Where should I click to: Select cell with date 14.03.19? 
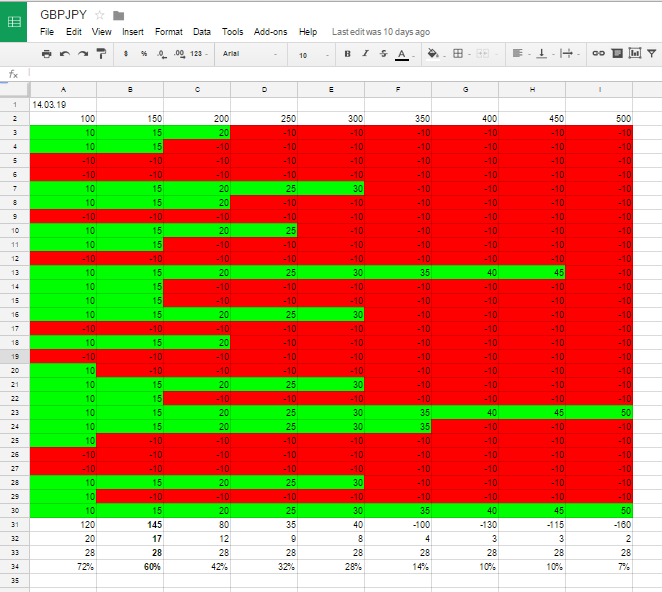(63, 105)
